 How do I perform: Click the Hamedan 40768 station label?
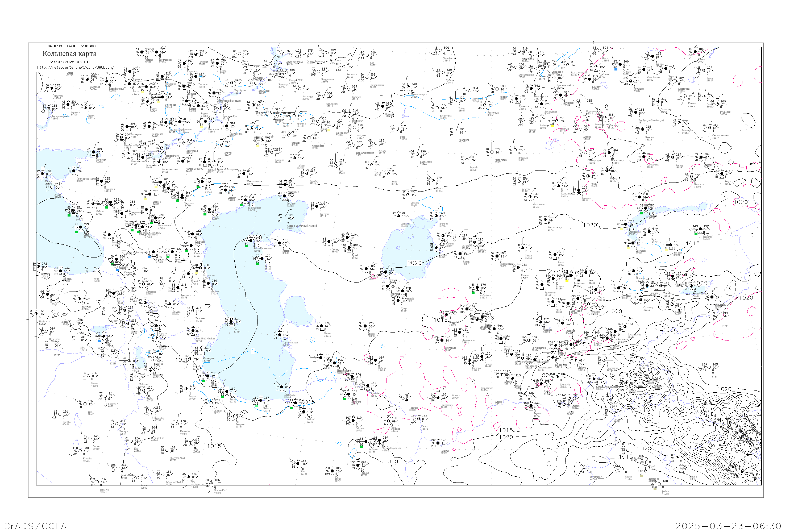click(x=185, y=432)
